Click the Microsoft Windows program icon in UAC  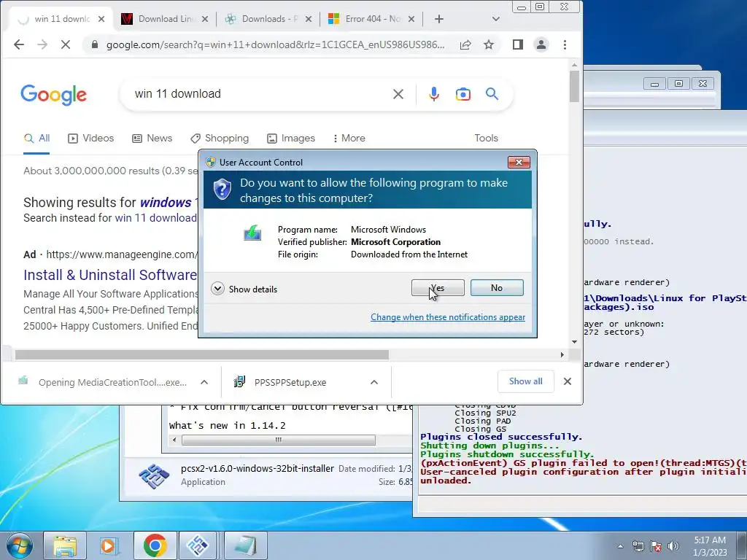point(252,233)
